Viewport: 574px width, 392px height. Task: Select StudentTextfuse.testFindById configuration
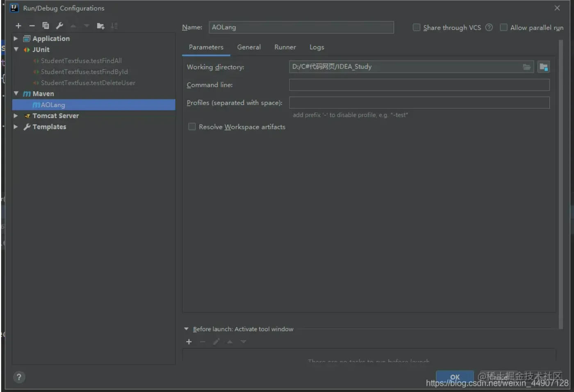click(84, 72)
